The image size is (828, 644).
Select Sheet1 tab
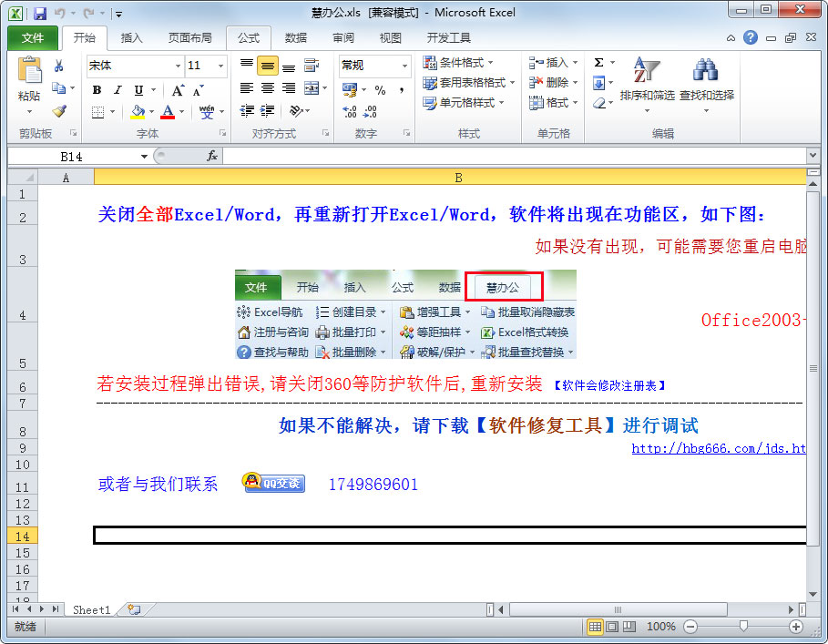(91, 609)
